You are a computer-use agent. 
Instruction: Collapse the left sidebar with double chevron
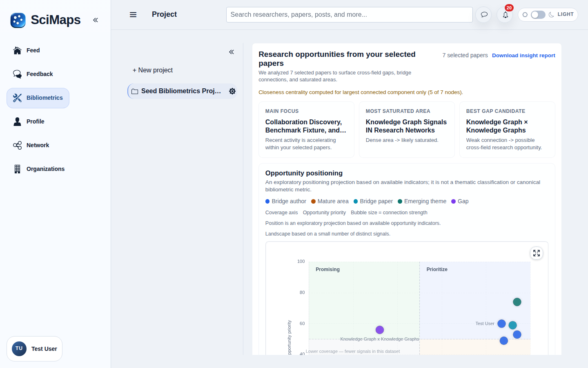coord(96,20)
